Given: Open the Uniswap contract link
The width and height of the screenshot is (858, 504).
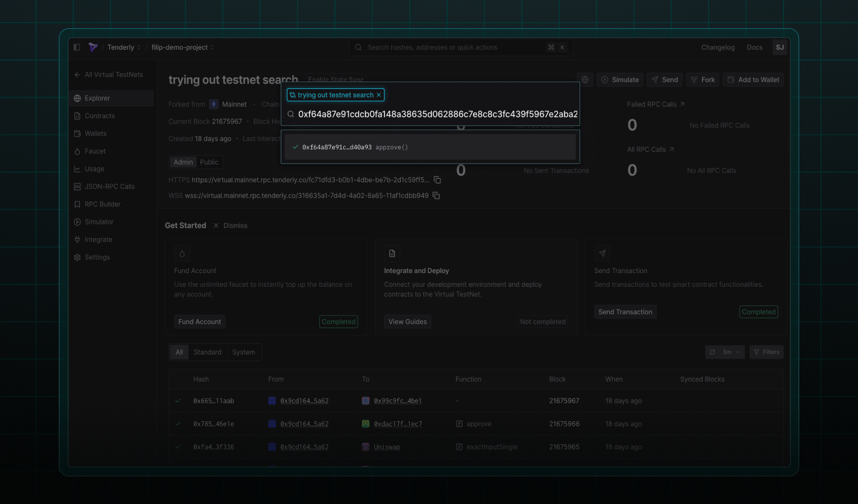Looking at the screenshot, I should coord(388,446).
